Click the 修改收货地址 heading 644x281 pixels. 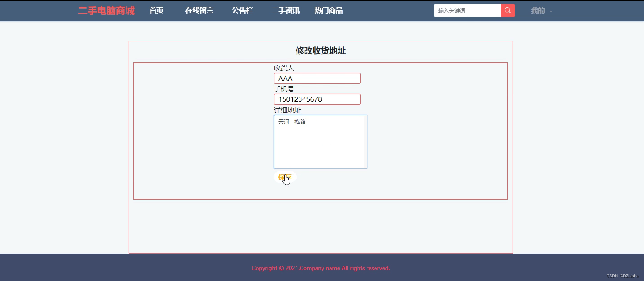[x=320, y=51]
